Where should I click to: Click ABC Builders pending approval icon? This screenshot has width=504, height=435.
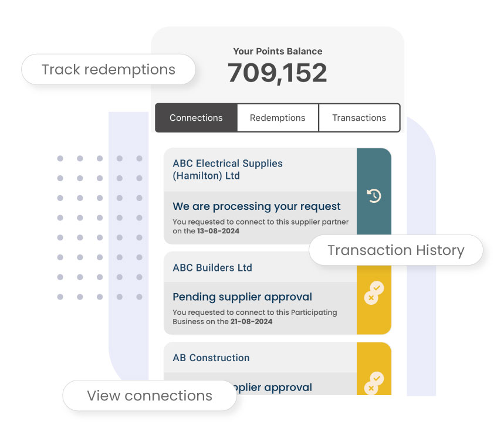coord(374,293)
